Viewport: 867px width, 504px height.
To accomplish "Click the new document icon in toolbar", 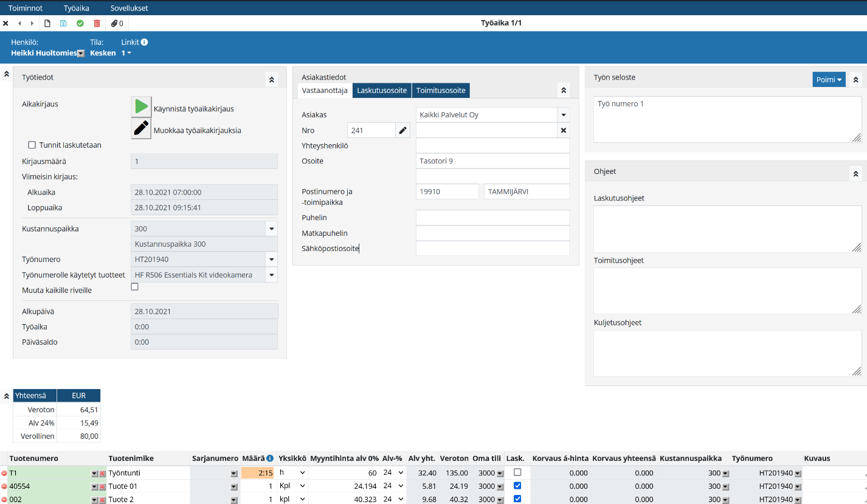I will 47,24.
